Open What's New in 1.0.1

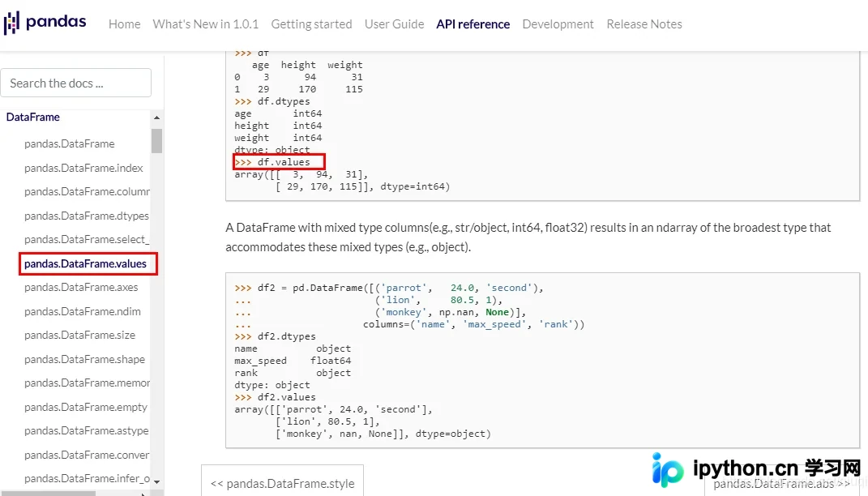click(205, 24)
